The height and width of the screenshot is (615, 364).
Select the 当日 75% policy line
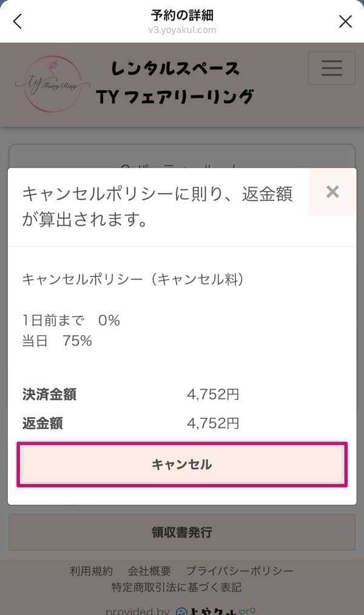[57, 341]
